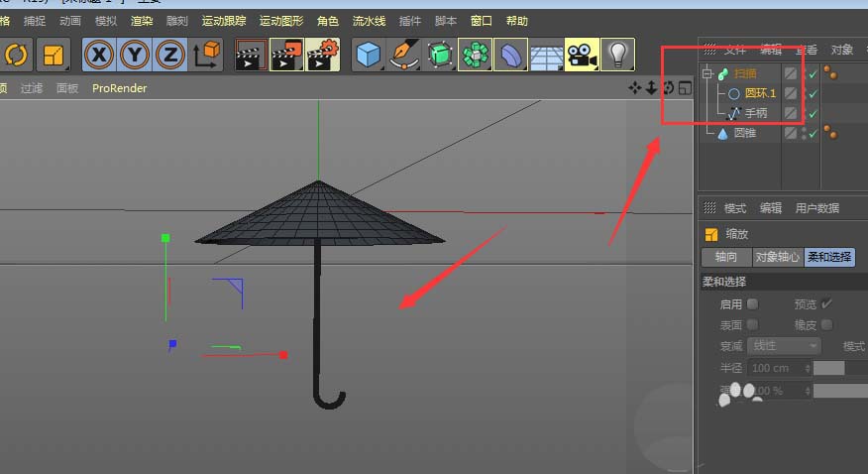The height and width of the screenshot is (474, 868).
Task: Open the 窗口 (Window) menu
Action: click(481, 21)
